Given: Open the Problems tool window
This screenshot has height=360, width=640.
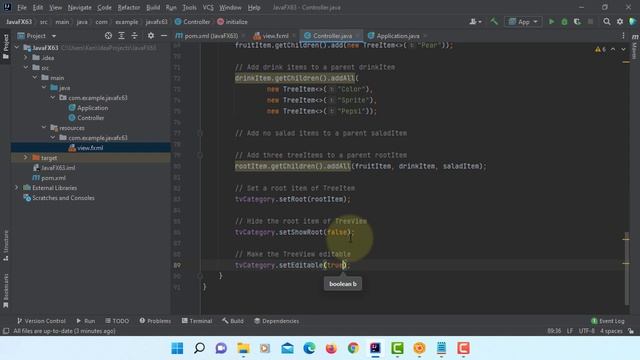Looking at the screenshot, I should click(x=155, y=321).
